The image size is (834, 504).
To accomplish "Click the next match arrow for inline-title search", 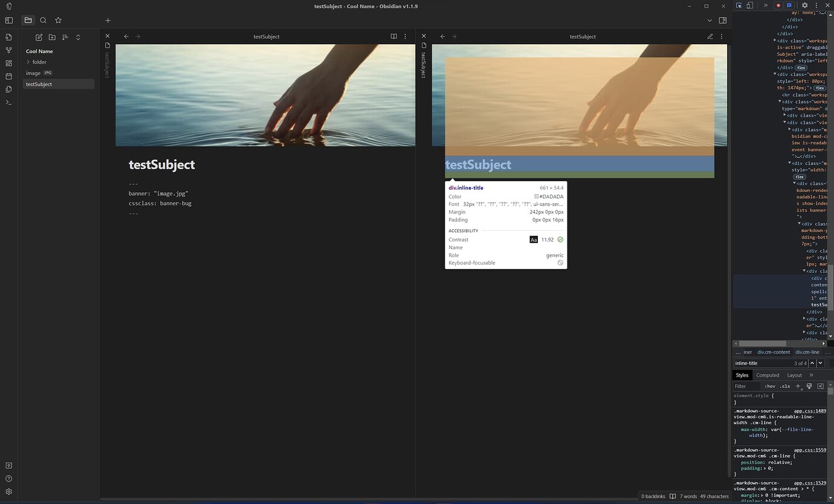I will click(820, 363).
